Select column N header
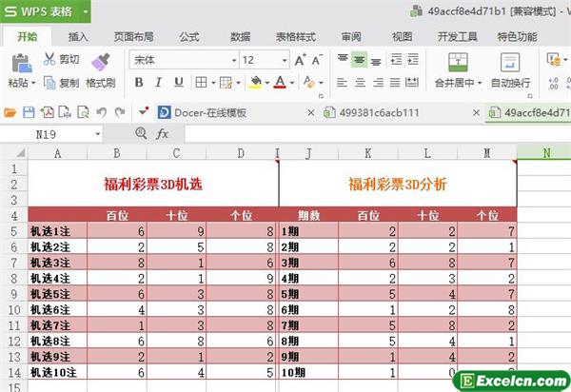 [544, 153]
